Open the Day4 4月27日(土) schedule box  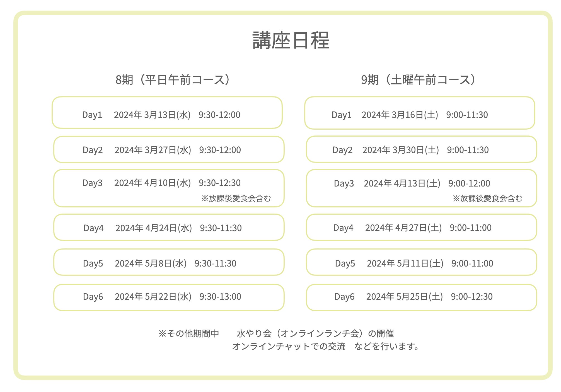coord(421,228)
